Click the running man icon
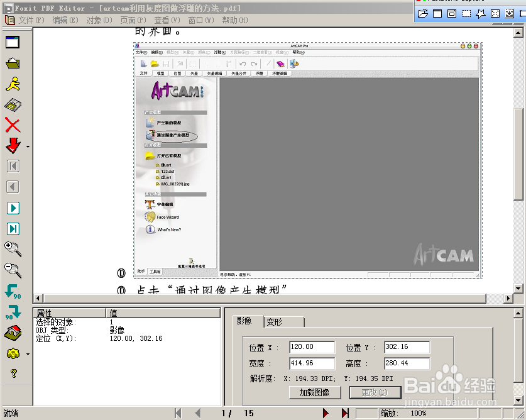Image resolution: width=526 pixels, height=420 pixels. [x=13, y=84]
